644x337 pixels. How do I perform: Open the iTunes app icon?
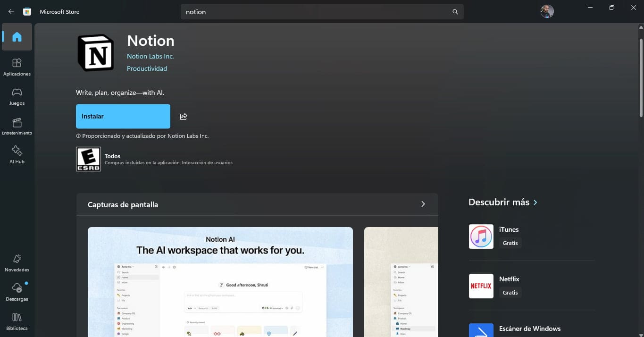(x=481, y=236)
